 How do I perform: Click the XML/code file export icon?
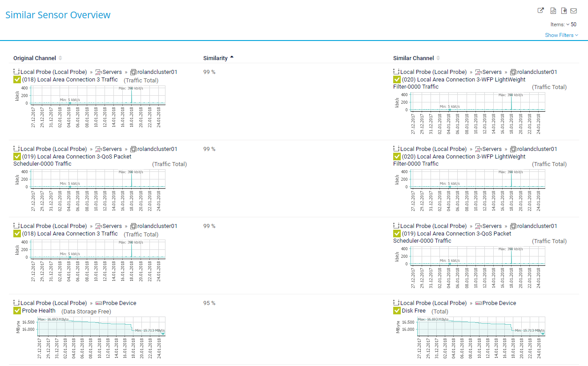(553, 11)
